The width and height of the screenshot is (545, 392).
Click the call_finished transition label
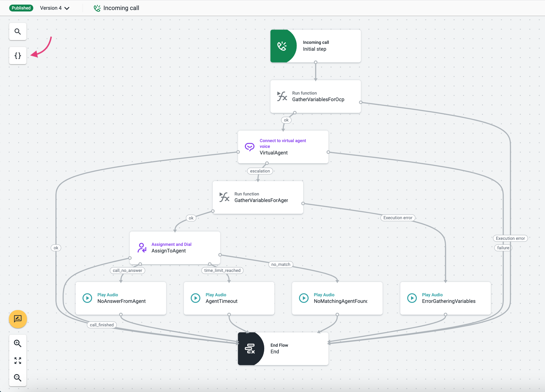pyautogui.click(x=102, y=325)
